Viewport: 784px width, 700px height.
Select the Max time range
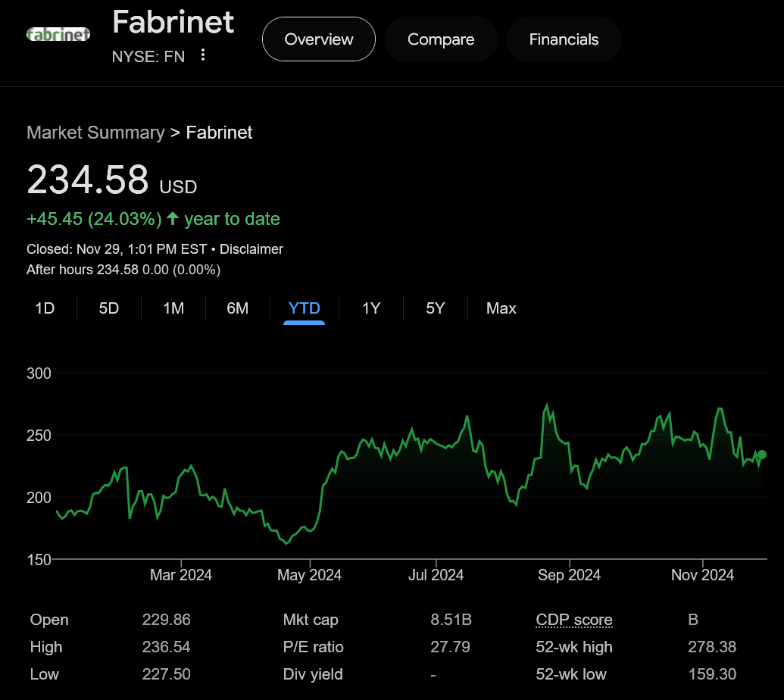click(501, 308)
